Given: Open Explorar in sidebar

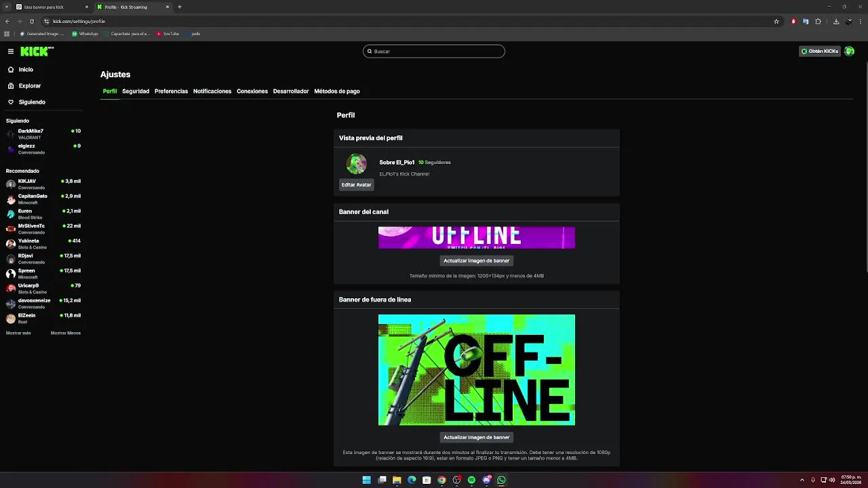Looking at the screenshot, I should click(x=30, y=86).
